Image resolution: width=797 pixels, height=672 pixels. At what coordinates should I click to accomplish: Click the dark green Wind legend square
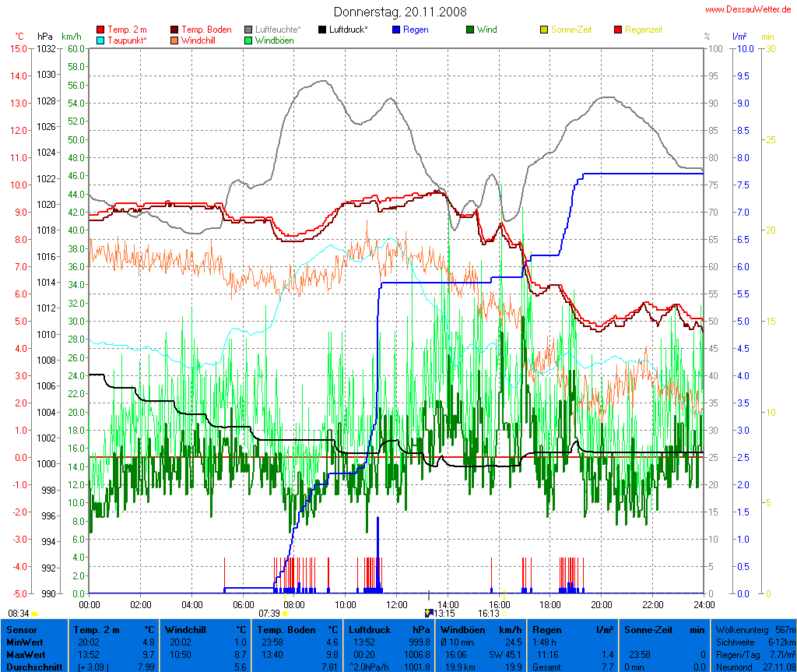tap(470, 30)
